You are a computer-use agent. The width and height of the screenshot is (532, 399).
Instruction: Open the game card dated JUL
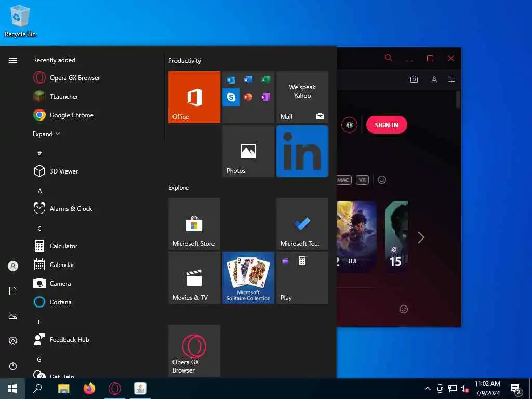356,236
